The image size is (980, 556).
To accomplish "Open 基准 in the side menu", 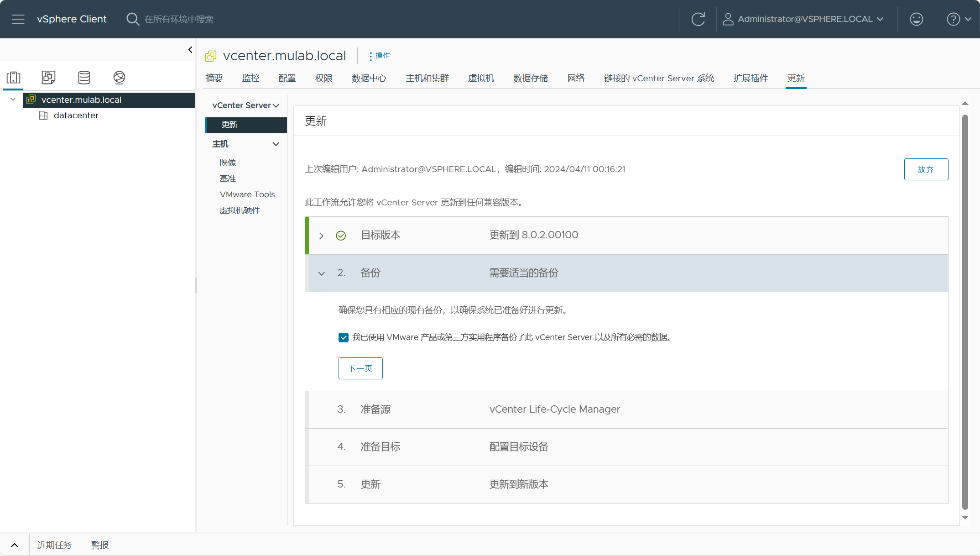I will tap(228, 178).
